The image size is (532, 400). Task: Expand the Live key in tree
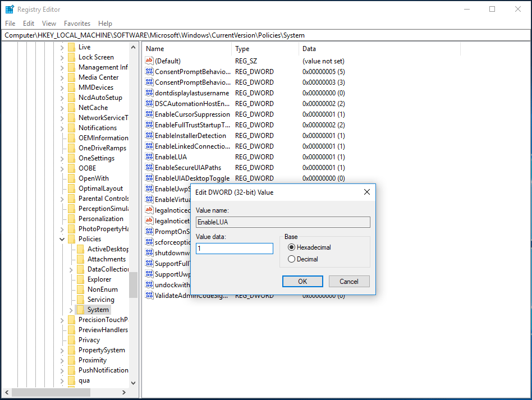pyautogui.click(x=62, y=48)
